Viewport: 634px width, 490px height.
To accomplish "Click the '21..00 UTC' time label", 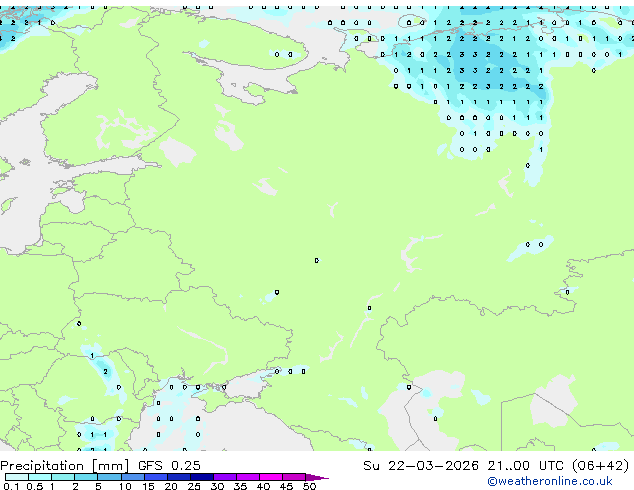I will 525,466.
